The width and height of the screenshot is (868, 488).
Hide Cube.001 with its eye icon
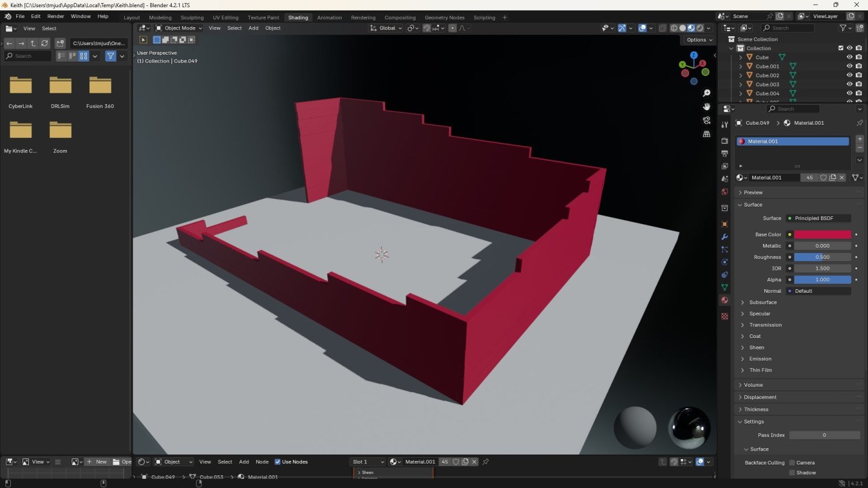pyautogui.click(x=849, y=66)
